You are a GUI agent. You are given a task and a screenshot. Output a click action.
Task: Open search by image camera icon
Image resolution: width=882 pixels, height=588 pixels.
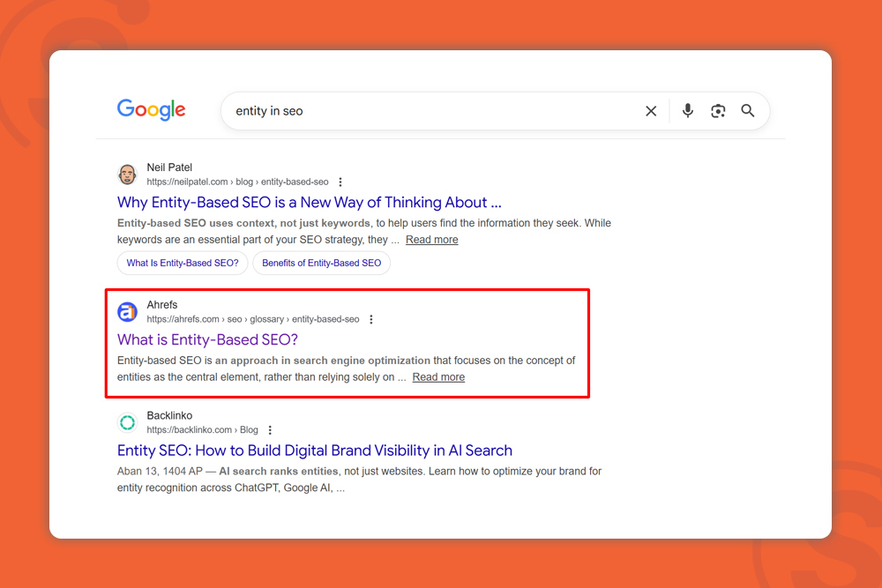click(718, 111)
